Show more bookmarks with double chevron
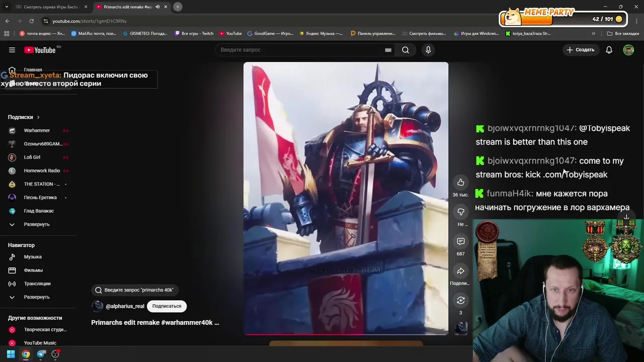644x362 pixels. coord(593,34)
